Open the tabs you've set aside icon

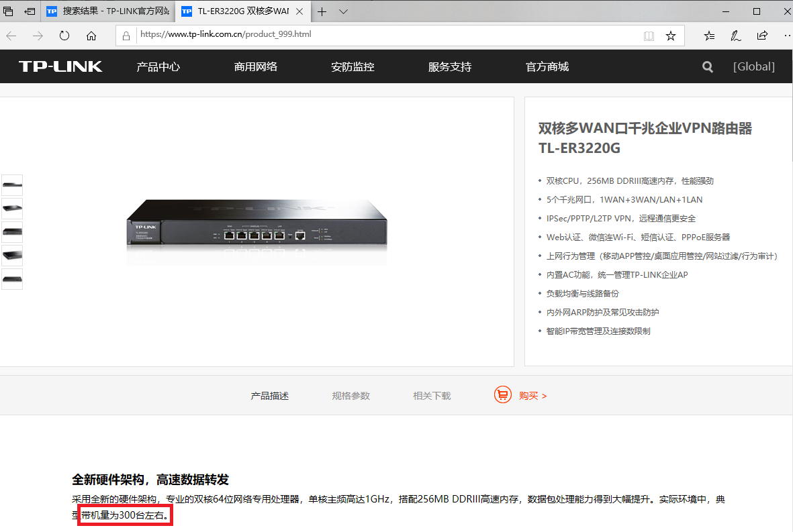click(8, 11)
